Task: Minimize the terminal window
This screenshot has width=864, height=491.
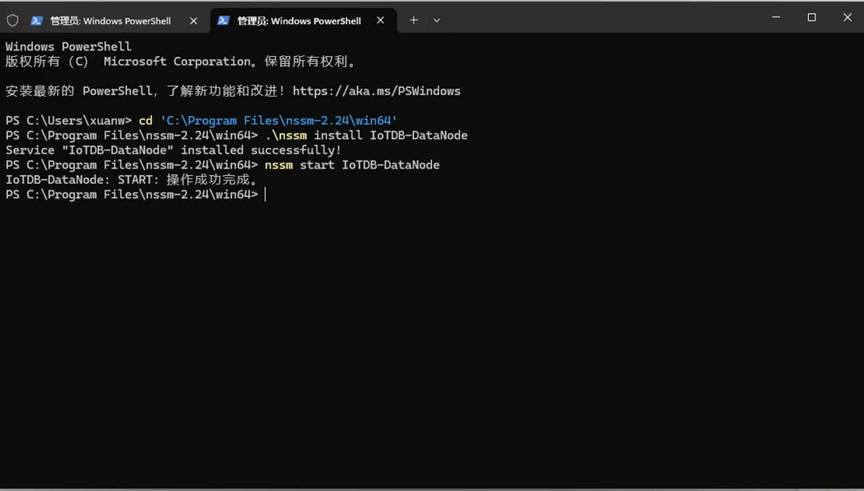Action: (776, 18)
